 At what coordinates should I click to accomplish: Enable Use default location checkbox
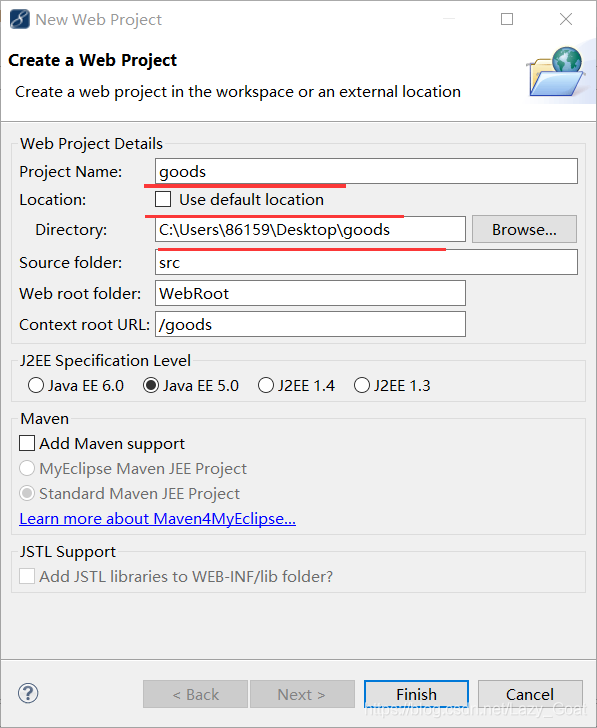click(163, 199)
